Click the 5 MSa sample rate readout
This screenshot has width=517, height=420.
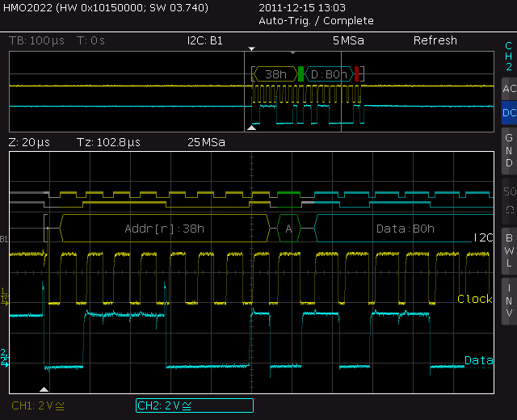348,40
